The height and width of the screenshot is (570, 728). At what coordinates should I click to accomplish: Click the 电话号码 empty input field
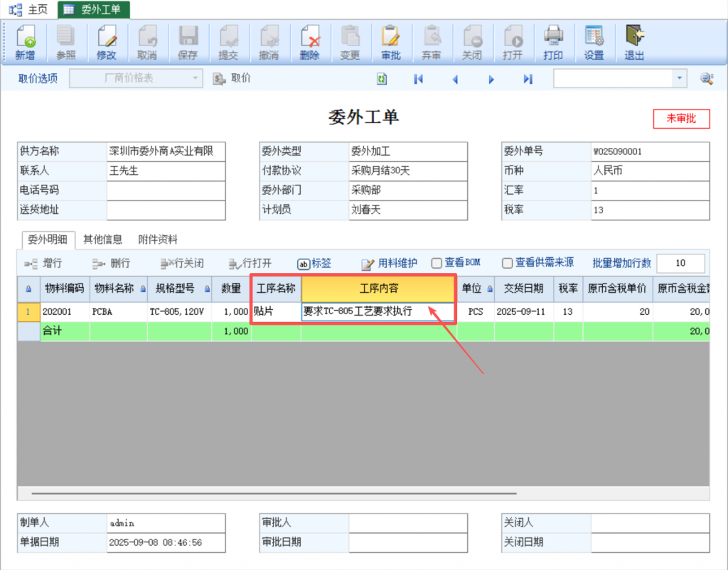(166, 190)
